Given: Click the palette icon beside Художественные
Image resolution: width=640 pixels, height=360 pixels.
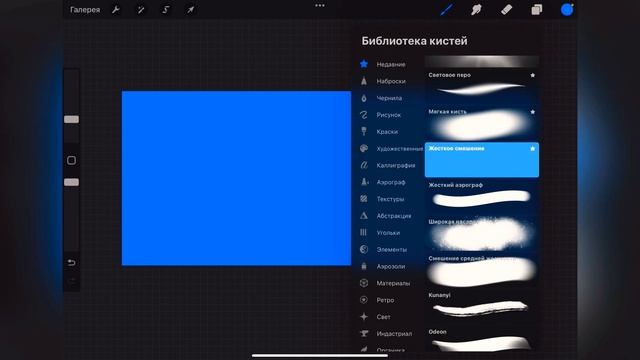Looking at the screenshot, I should pyautogui.click(x=364, y=149).
